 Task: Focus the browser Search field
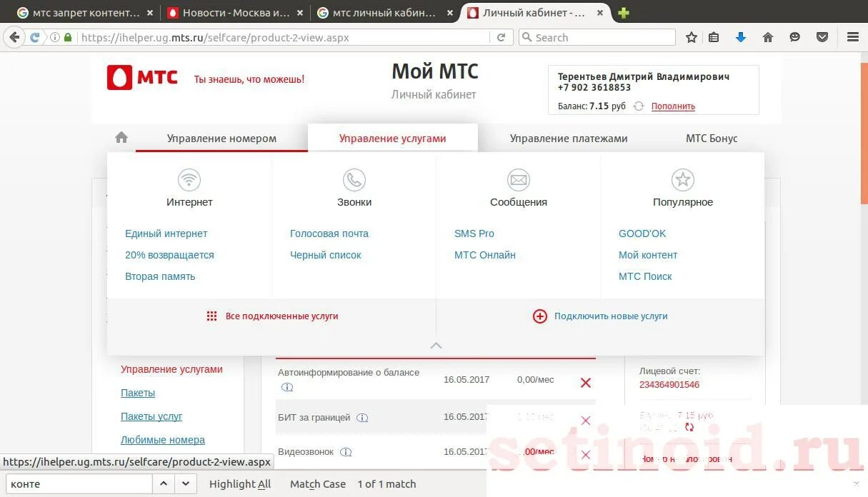597,38
